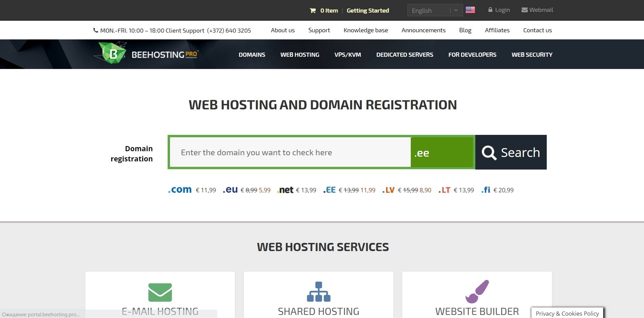
Task: Click the padlock icon beside Login
Action: pos(490,10)
